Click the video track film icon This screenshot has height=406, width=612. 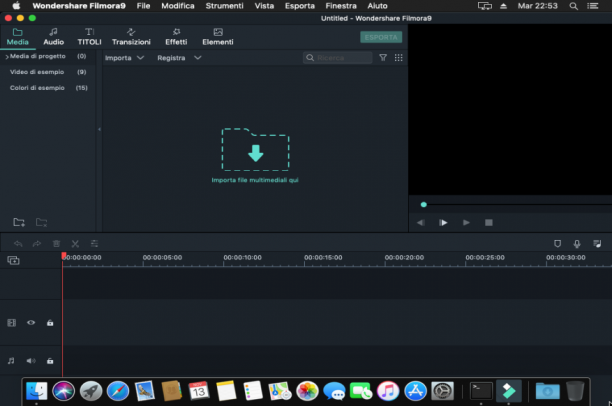[x=12, y=323]
